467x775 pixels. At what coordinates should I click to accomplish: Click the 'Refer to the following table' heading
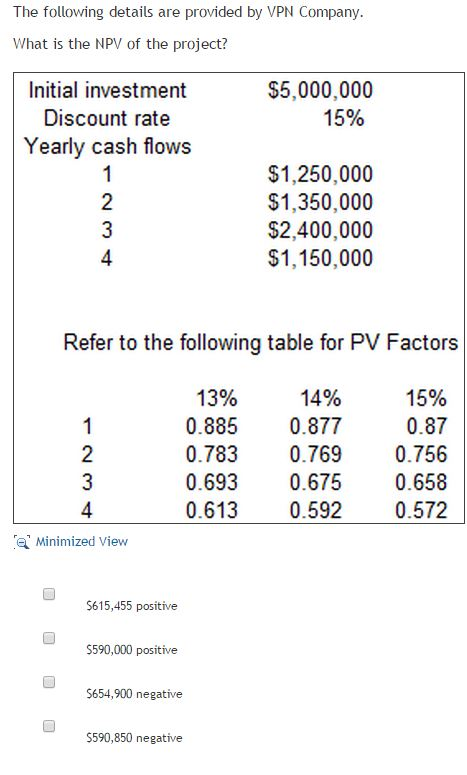(x=261, y=343)
